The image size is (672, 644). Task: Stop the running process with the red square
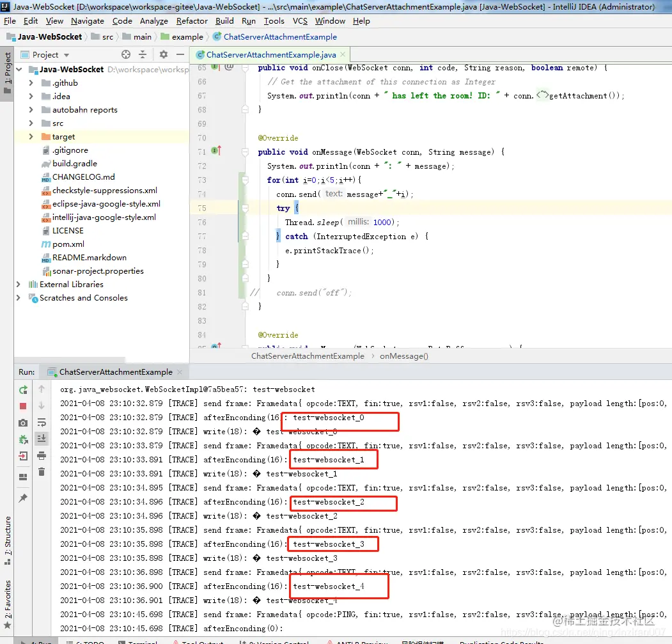pos(23,406)
